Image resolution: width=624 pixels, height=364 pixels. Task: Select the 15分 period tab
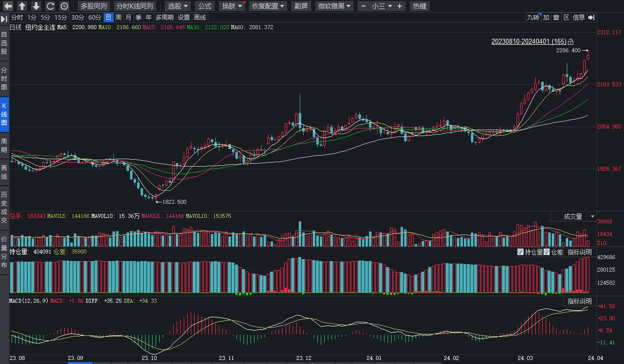61,18
